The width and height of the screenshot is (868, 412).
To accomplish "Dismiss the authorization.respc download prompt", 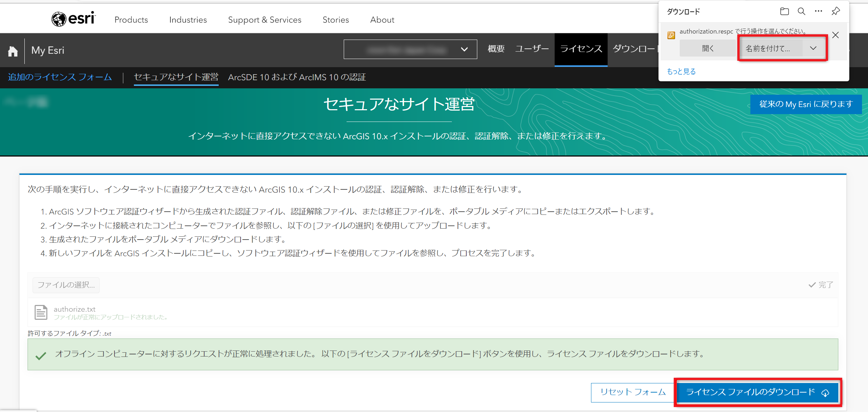I will click(835, 35).
